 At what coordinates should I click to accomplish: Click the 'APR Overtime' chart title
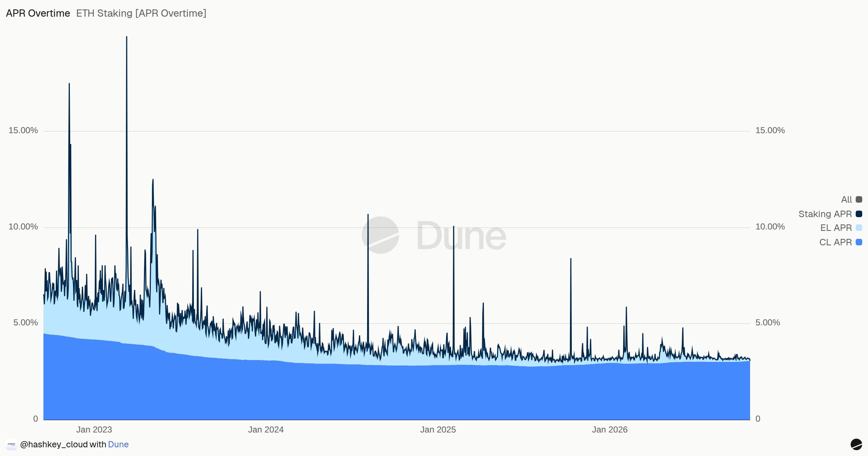38,13
